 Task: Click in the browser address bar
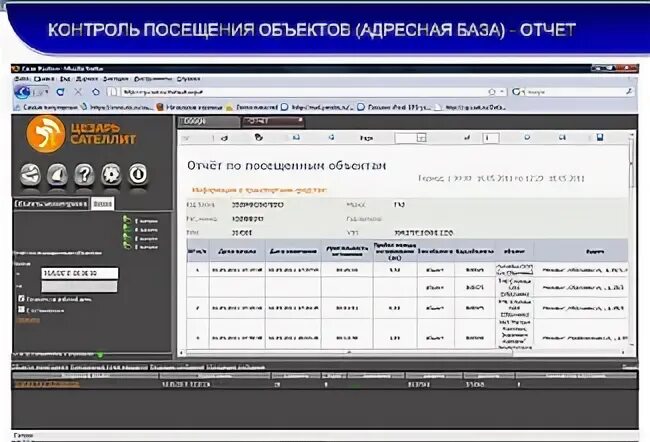point(303,92)
